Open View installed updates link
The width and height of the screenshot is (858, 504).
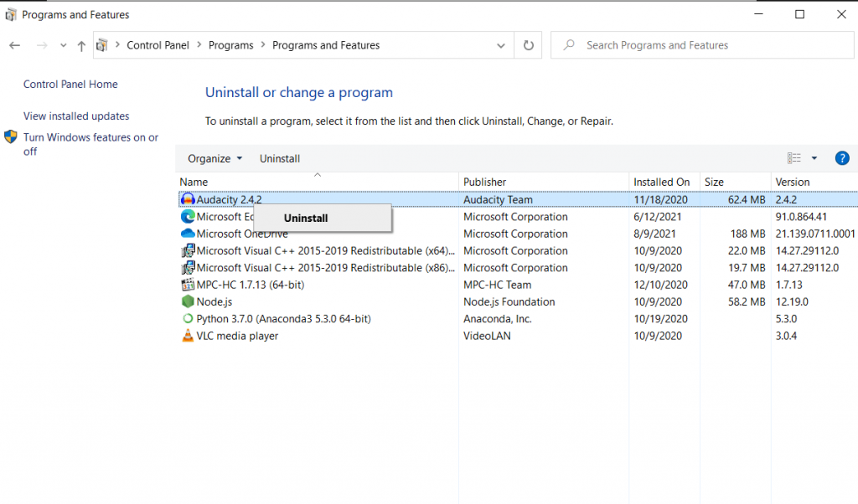point(76,116)
